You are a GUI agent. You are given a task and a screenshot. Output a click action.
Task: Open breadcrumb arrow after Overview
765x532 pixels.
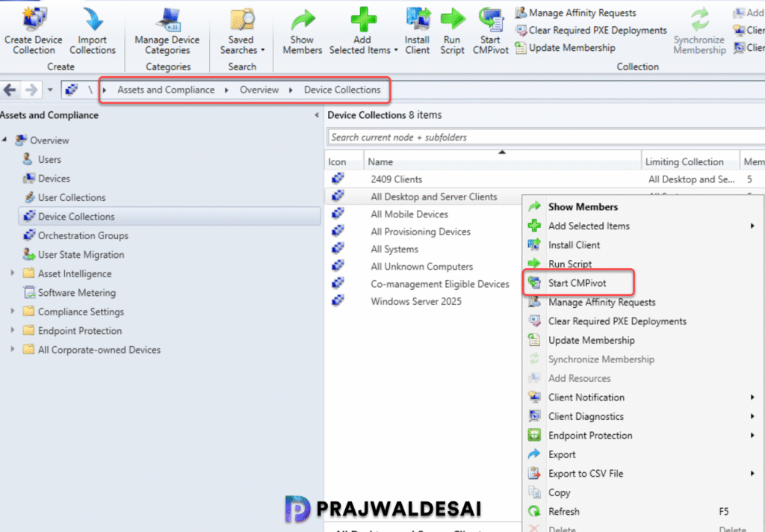(291, 90)
